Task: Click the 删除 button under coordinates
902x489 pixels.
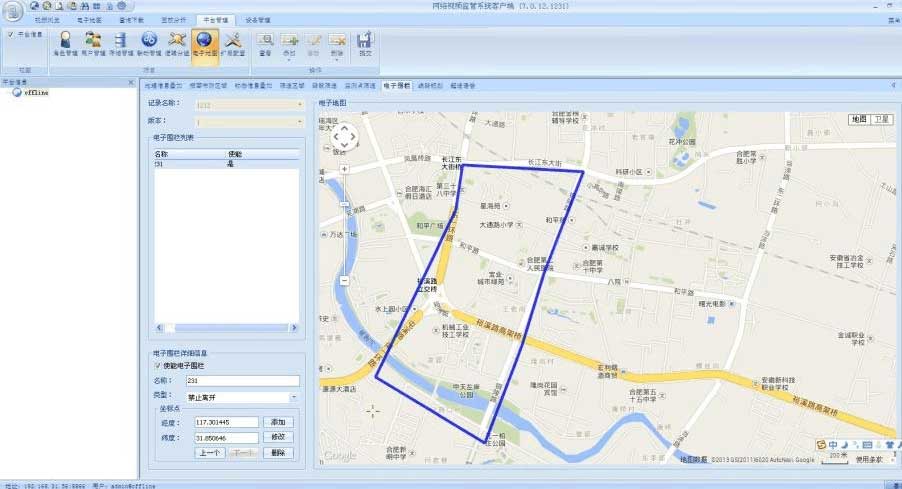Action: coord(279,452)
